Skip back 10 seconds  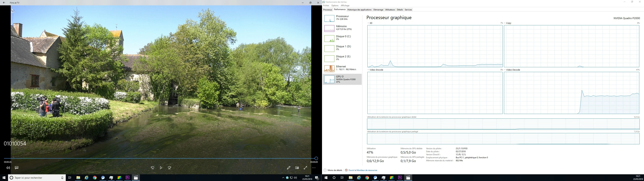[x=152, y=168]
